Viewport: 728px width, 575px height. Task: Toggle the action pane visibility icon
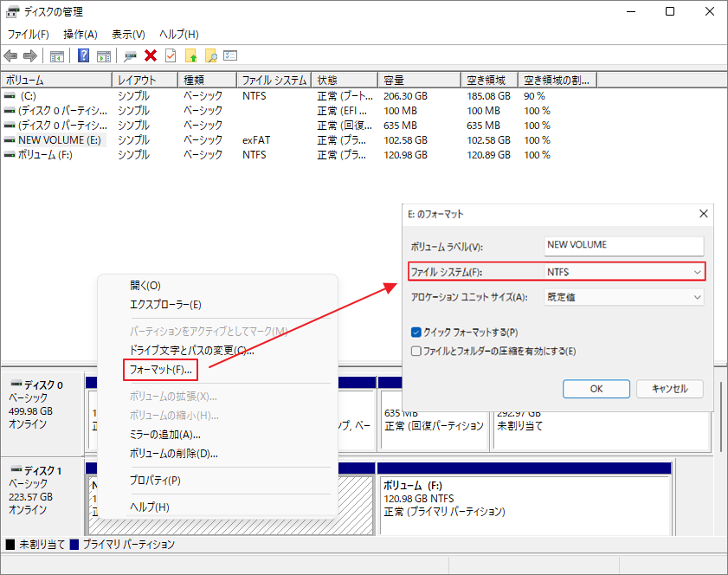(103, 55)
